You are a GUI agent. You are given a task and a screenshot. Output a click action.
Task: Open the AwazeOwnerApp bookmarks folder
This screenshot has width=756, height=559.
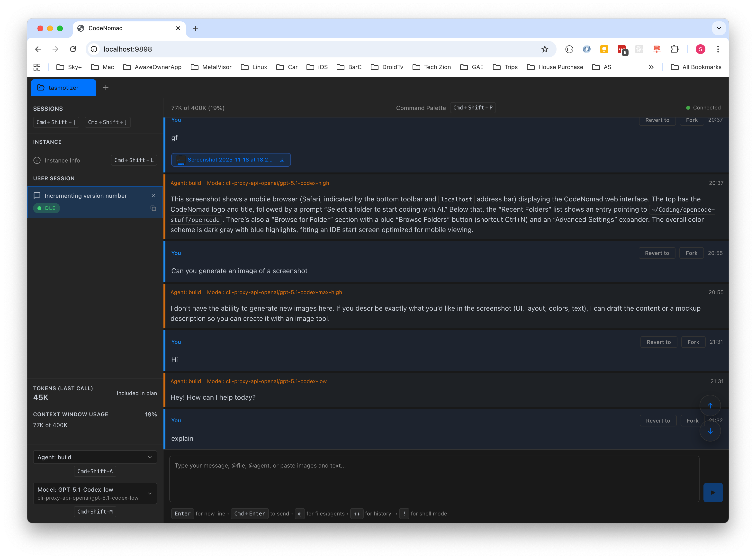[x=152, y=67]
